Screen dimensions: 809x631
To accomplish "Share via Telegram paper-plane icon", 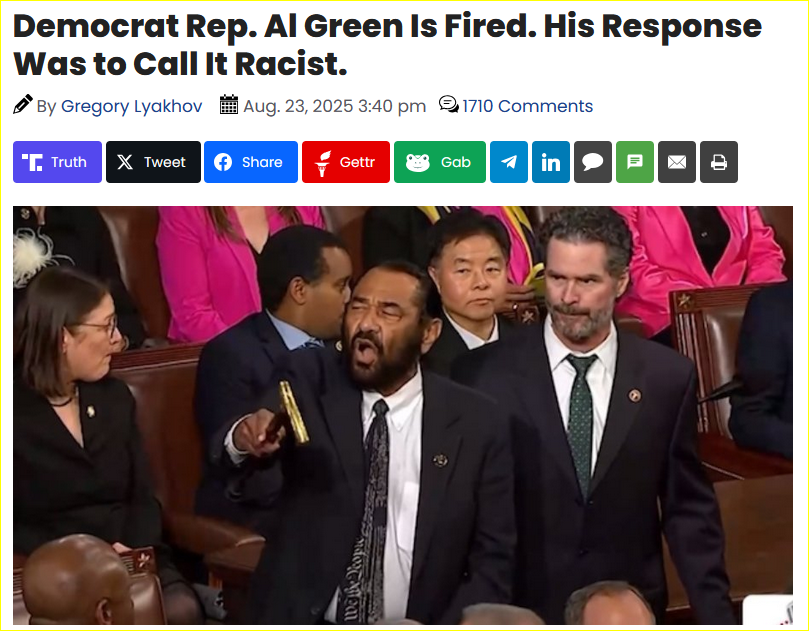I will (x=509, y=162).
